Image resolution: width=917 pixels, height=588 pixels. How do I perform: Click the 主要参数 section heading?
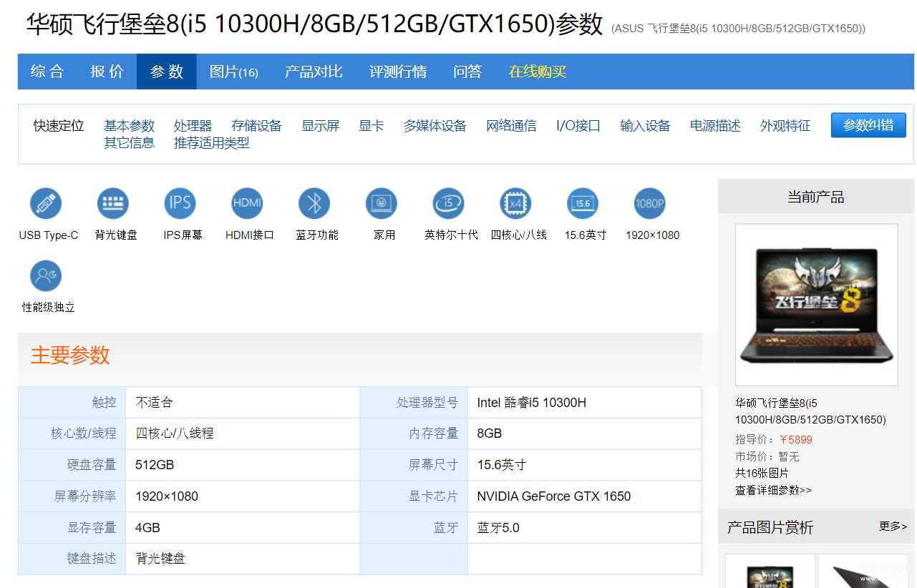point(70,356)
